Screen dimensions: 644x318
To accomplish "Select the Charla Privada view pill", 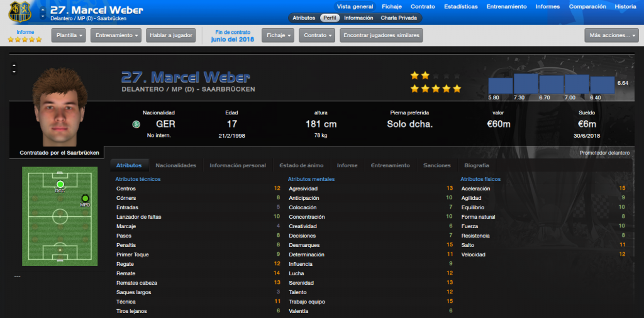I will (x=398, y=18).
